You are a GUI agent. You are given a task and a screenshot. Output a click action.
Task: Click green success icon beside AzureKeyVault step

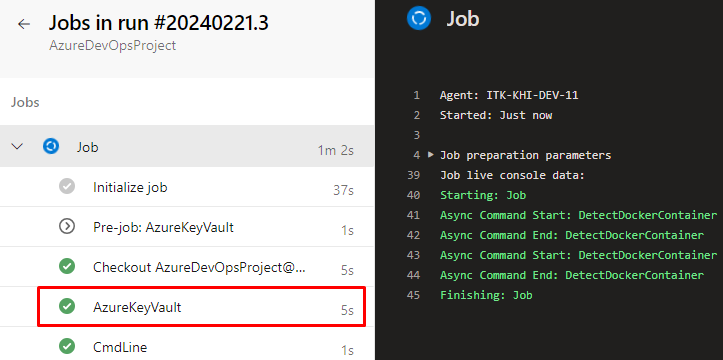pyautogui.click(x=67, y=306)
